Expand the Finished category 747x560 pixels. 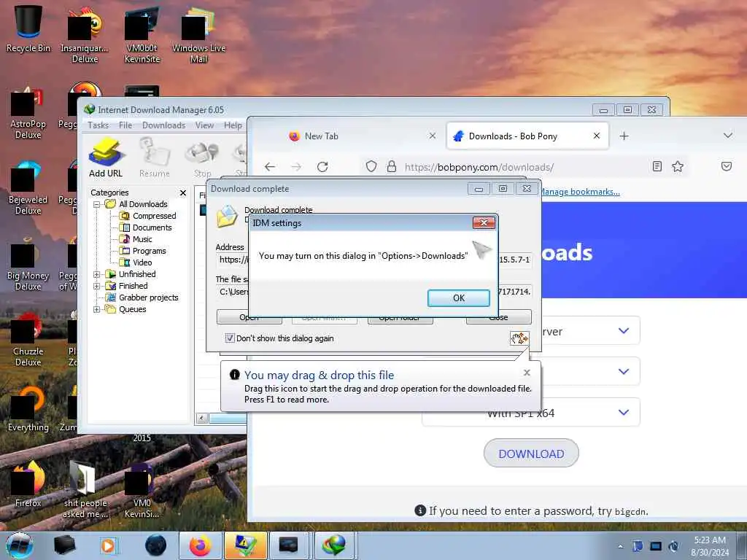pos(97,286)
